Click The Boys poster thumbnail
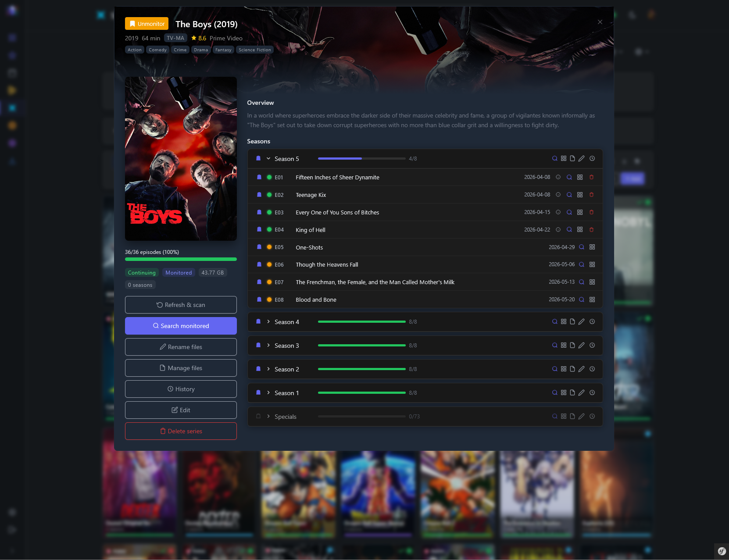 coord(181,159)
